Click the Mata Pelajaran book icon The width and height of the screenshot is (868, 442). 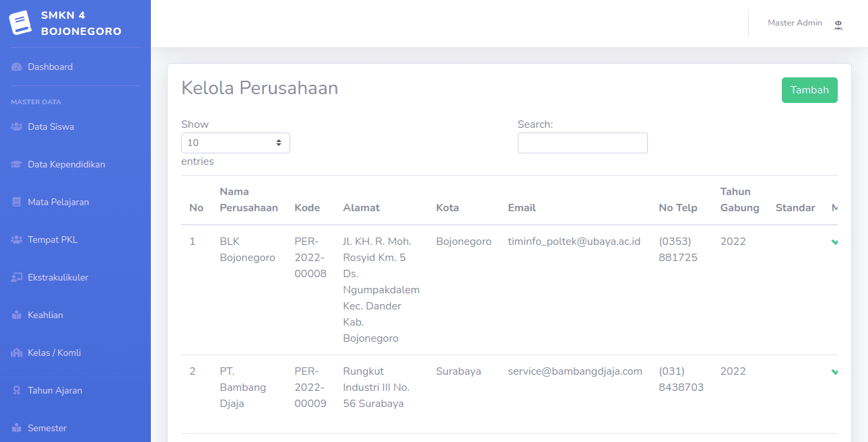coord(17,202)
